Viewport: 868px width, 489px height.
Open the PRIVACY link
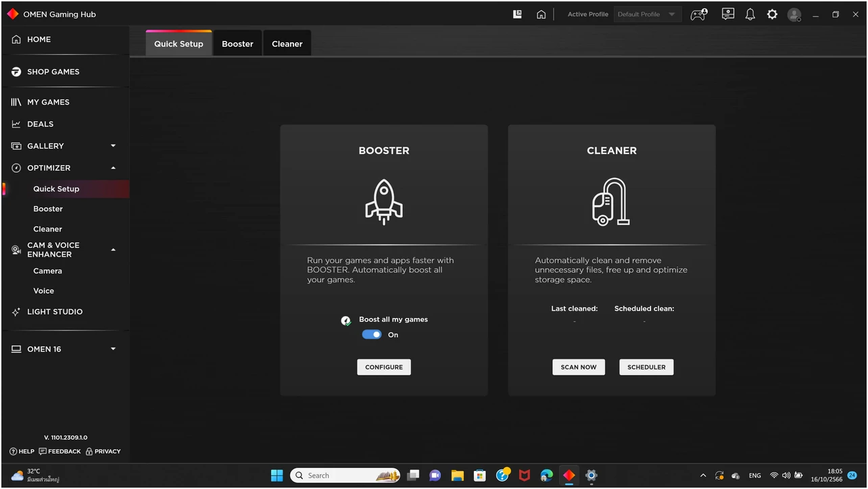[103, 452]
